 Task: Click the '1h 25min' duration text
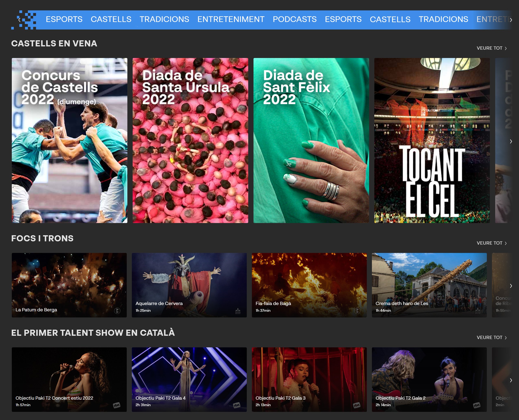click(143, 310)
